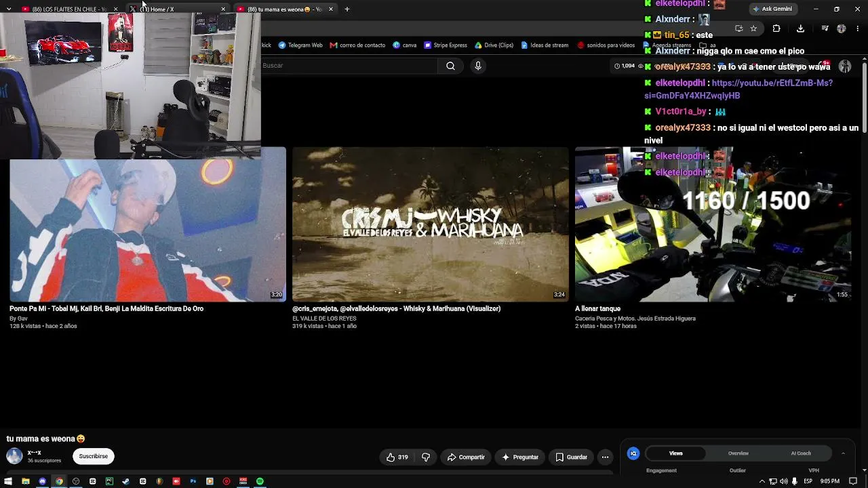Open the Ideas de stream bookmark
868x488 pixels.
[x=545, y=45]
